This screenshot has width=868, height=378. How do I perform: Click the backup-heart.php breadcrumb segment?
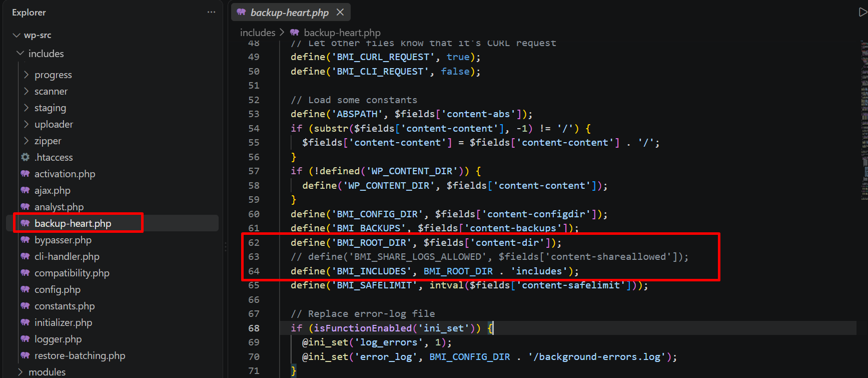pyautogui.click(x=342, y=33)
